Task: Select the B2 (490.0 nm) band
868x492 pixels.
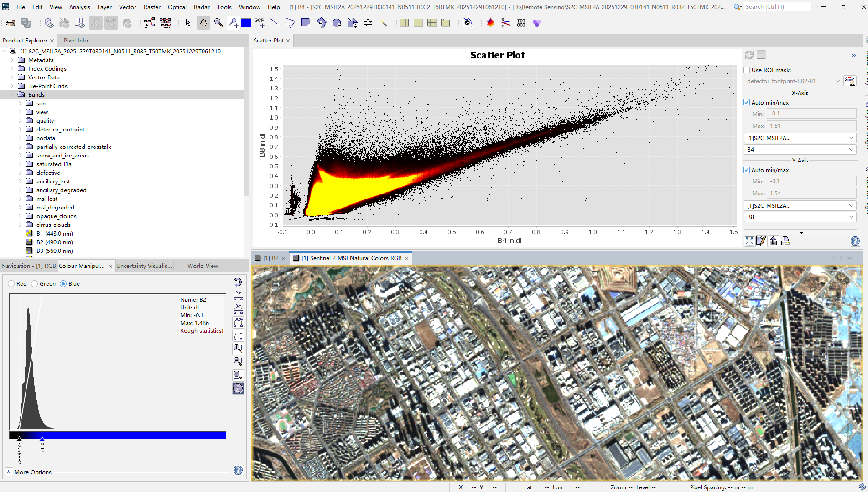Action: pos(54,242)
